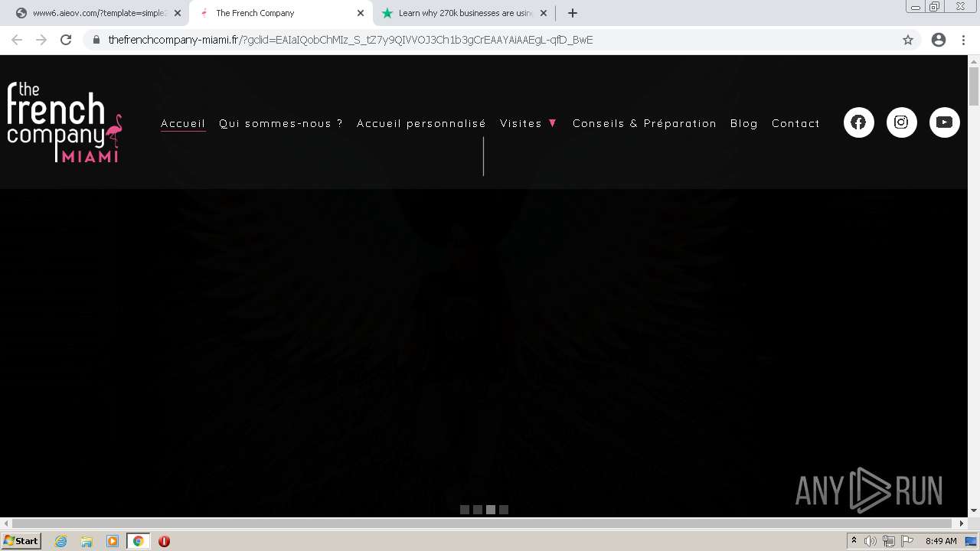Select the fourth slideshow indicator dot

click(504, 510)
